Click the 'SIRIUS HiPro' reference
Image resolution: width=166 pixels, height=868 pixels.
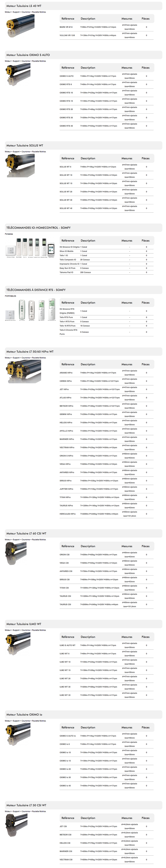[66, 481]
